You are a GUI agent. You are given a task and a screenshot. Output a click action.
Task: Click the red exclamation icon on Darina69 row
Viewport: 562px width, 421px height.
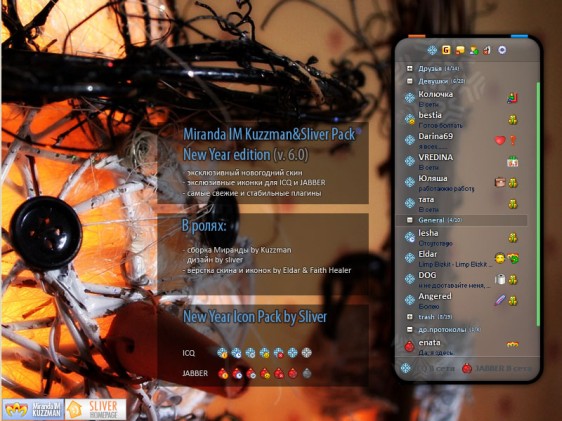(x=513, y=140)
